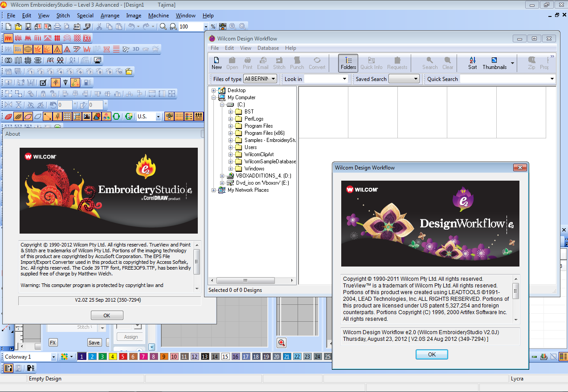This screenshot has width=568, height=392.
Task: Click the 'Selected 0 of 0 Designs' status text
Action: (x=235, y=290)
